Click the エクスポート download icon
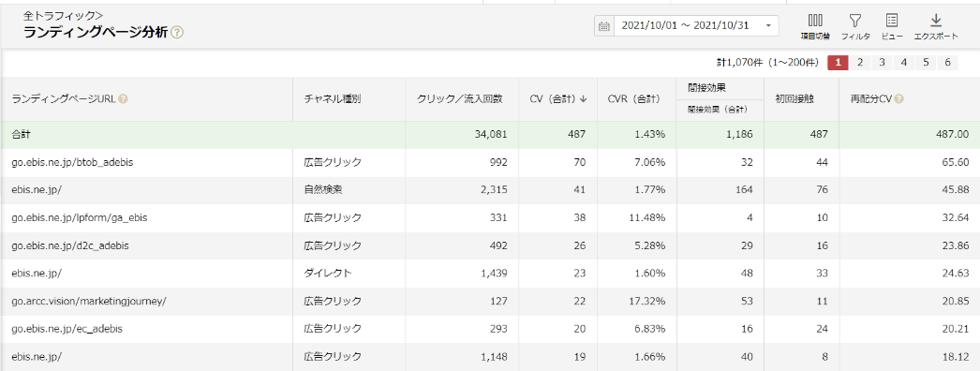 [936, 21]
